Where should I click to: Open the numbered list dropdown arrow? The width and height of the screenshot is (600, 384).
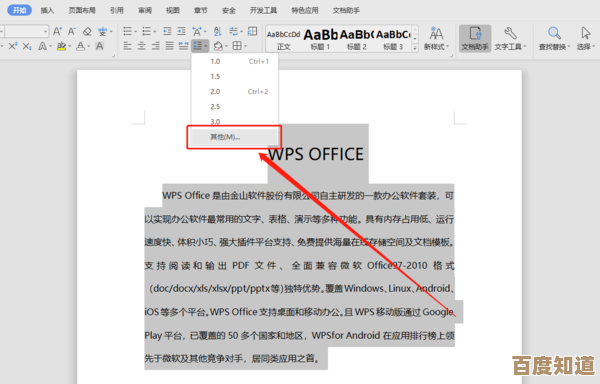pyautogui.click(x=155, y=31)
